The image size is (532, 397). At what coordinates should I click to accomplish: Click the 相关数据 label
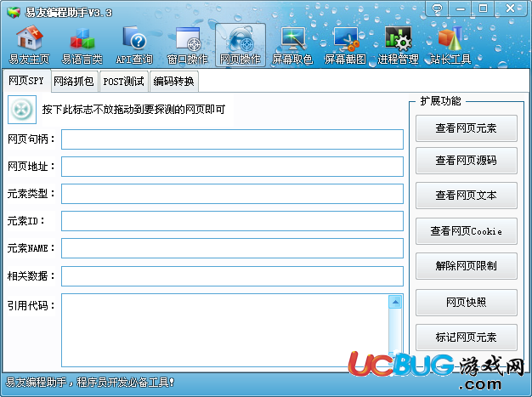(x=31, y=276)
